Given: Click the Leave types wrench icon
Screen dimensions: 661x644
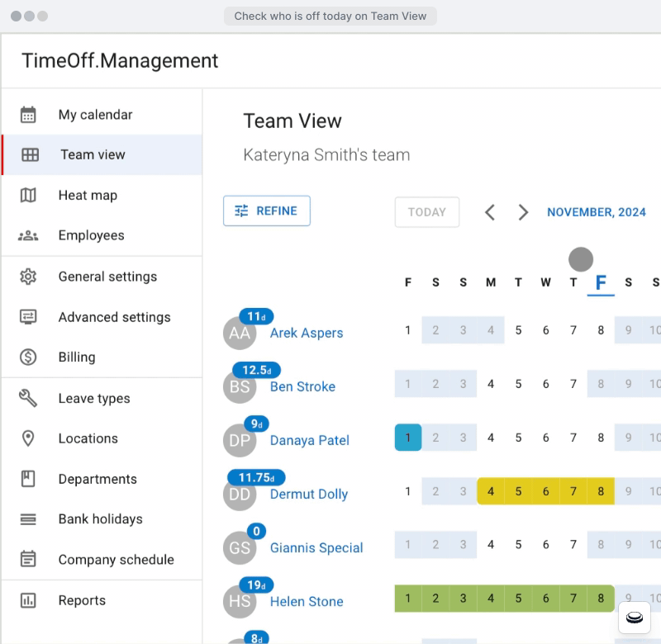Looking at the screenshot, I should click(28, 398).
